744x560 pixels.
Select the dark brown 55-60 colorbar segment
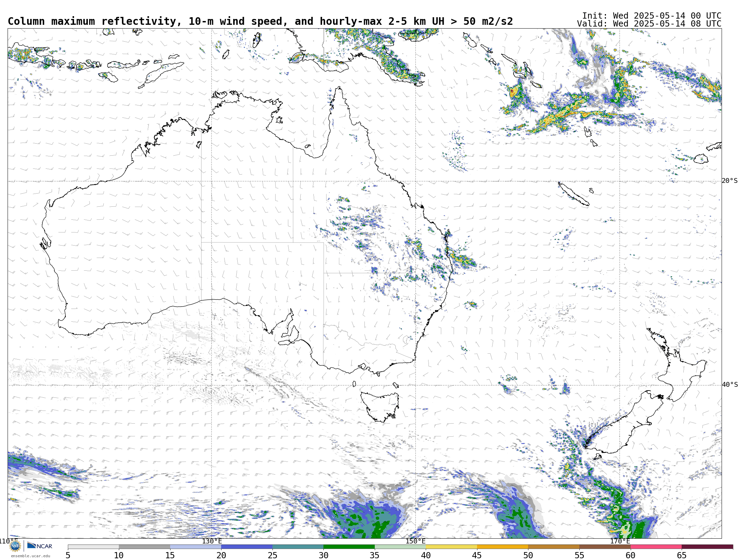point(605,547)
